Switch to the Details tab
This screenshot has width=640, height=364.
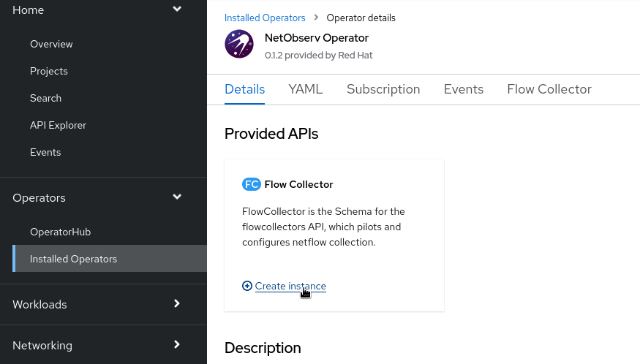click(x=244, y=89)
